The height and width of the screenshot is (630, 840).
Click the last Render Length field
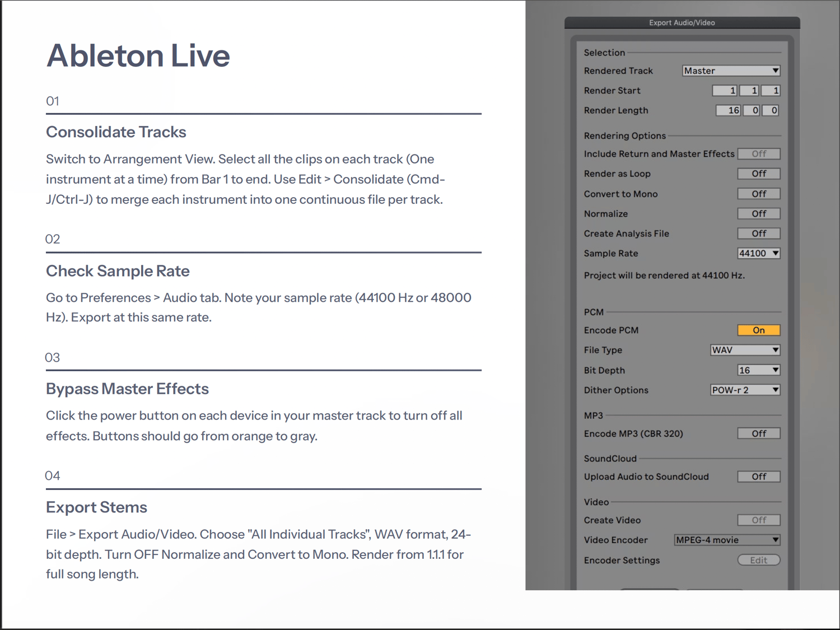tap(771, 110)
